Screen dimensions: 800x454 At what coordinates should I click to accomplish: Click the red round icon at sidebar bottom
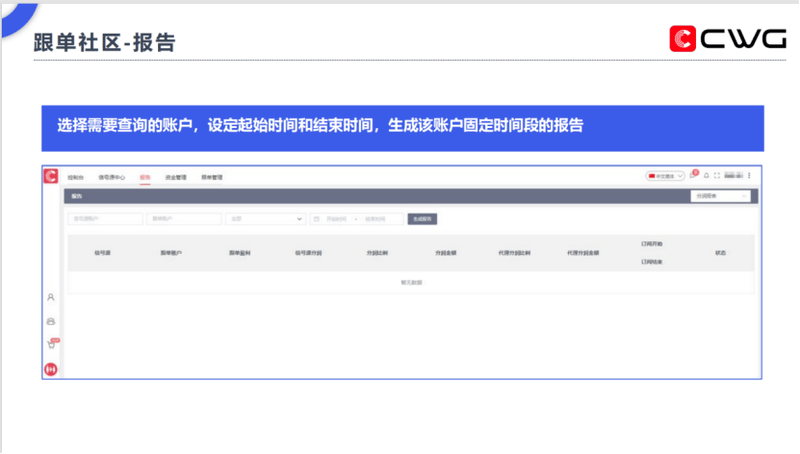pos(51,369)
